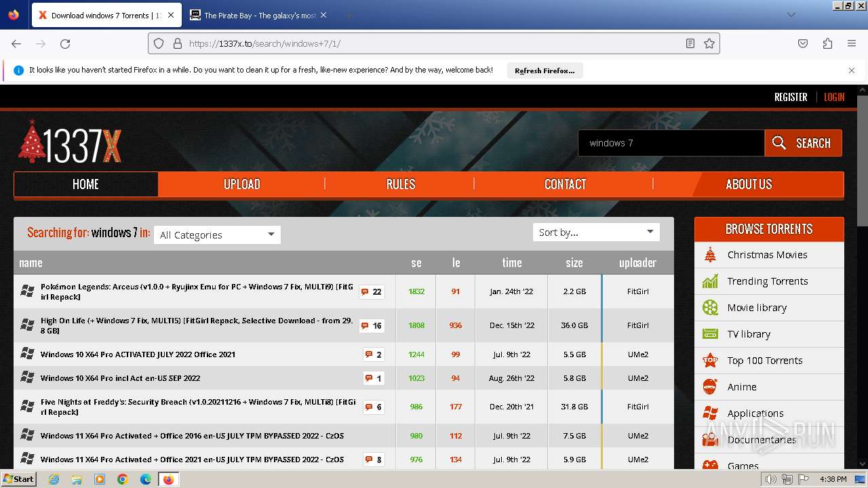
Task: Click comments icon showing 8 on Windows 11 row
Action: coord(374,460)
